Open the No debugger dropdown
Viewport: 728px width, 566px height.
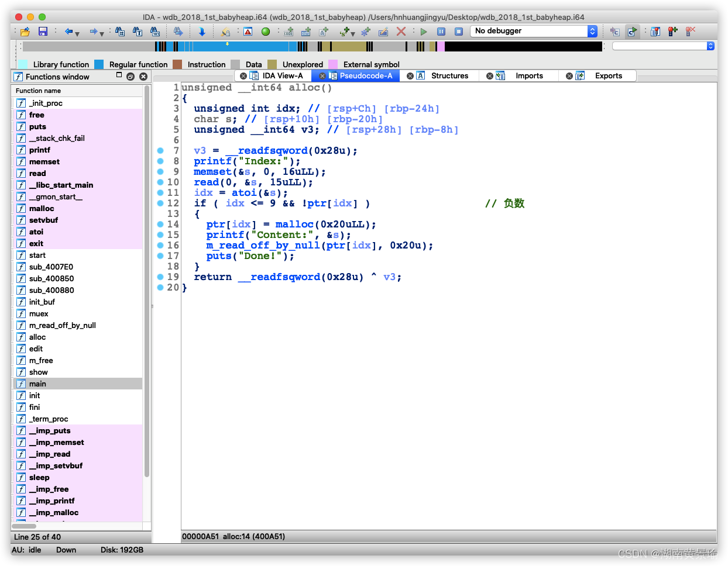(534, 31)
